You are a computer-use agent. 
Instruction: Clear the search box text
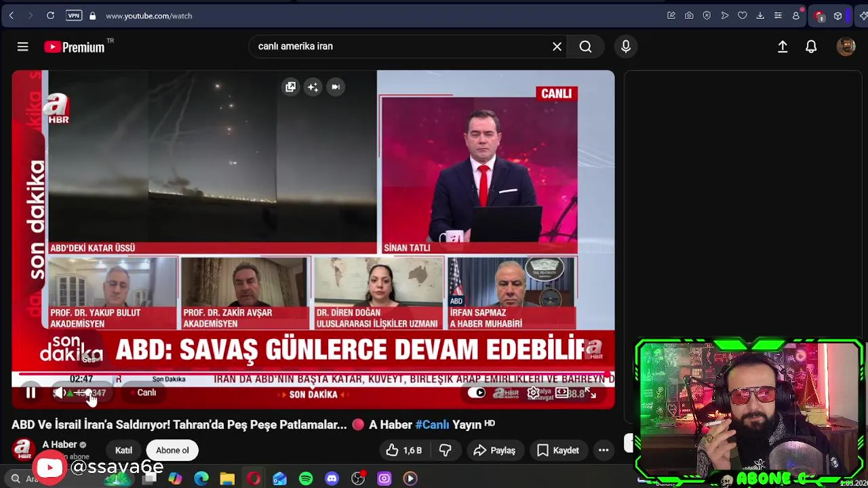point(557,46)
